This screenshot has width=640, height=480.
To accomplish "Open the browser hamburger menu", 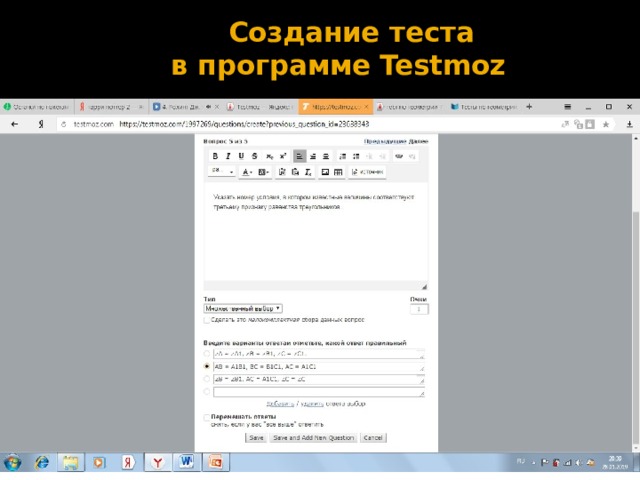I will click(567, 107).
